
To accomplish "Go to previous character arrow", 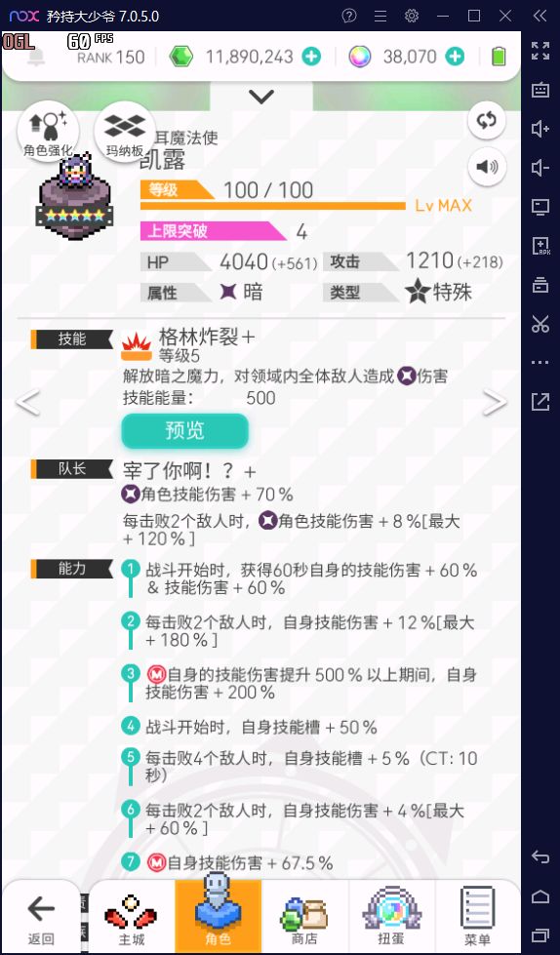I will [28, 403].
